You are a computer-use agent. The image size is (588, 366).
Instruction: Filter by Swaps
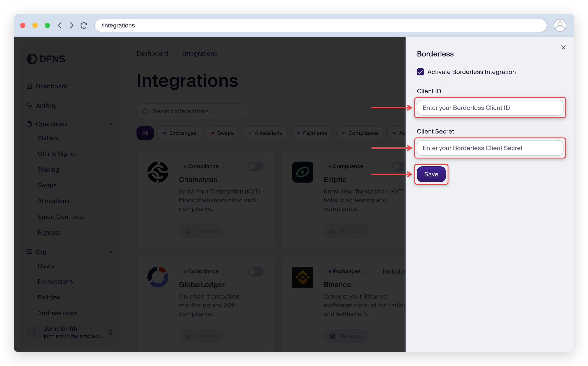(222, 133)
